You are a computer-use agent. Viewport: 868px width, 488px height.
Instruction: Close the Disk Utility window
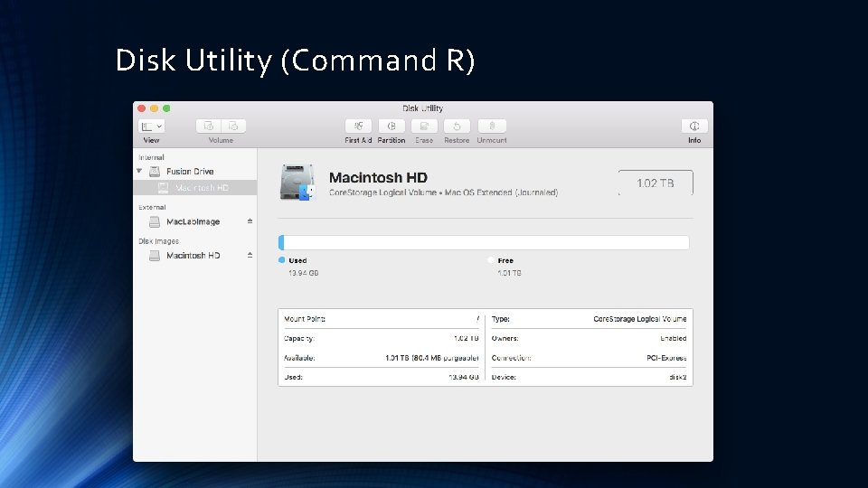pos(142,108)
